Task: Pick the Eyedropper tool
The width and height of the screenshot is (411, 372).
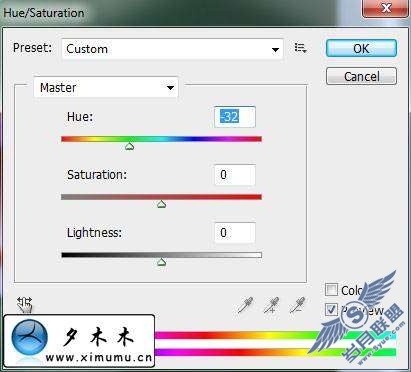Action: (245, 305)
